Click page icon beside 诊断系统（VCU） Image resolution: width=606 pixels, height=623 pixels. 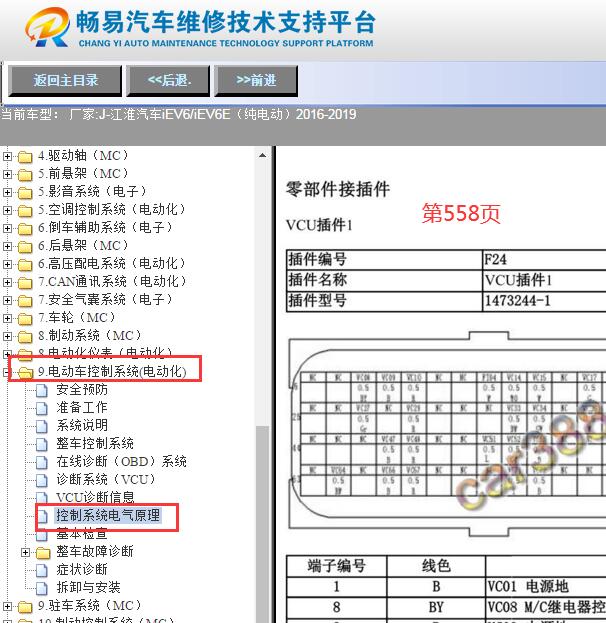[x=42, y=480]
